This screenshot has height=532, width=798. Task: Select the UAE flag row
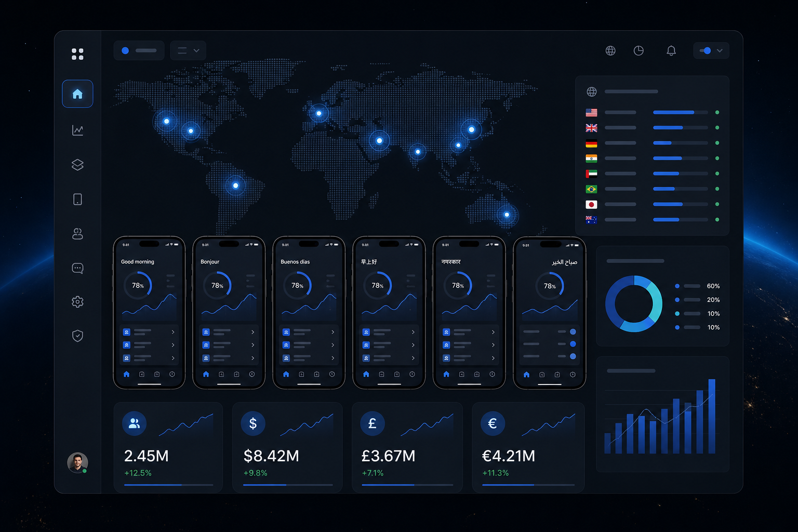[x=653, y=174]
